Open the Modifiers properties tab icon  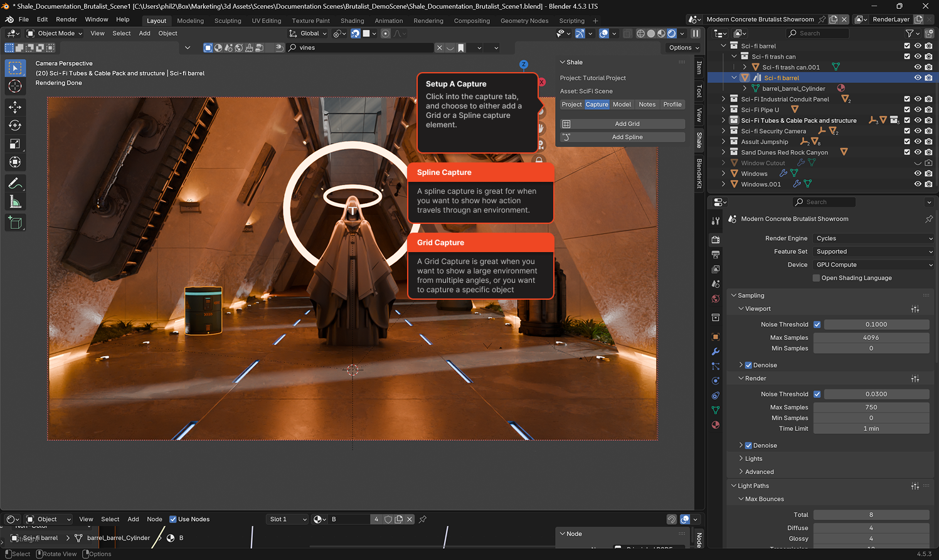(716, 351)
